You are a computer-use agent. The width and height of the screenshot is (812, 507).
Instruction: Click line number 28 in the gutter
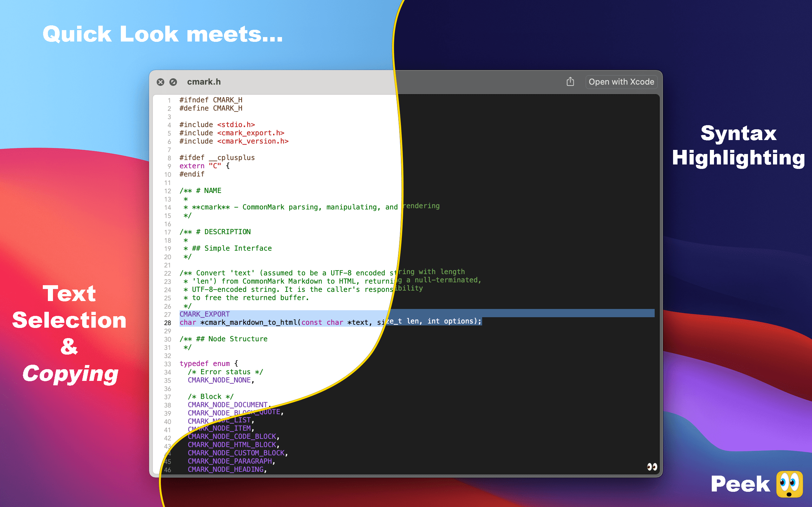coord(167,323)
